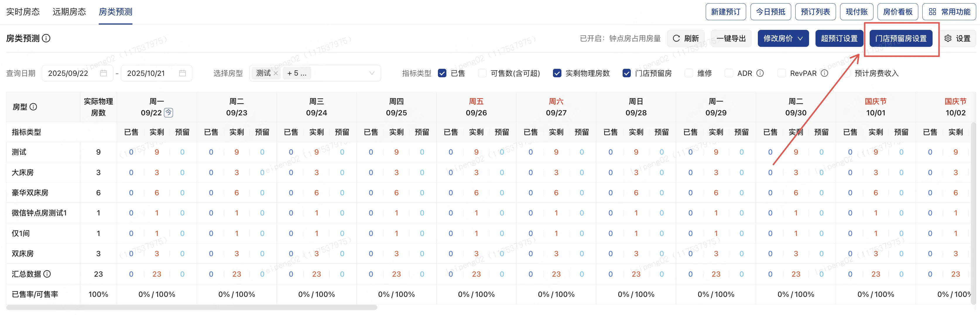Click info icon beside RevPAR
This screenshot has width=980, height=315.
824,73
